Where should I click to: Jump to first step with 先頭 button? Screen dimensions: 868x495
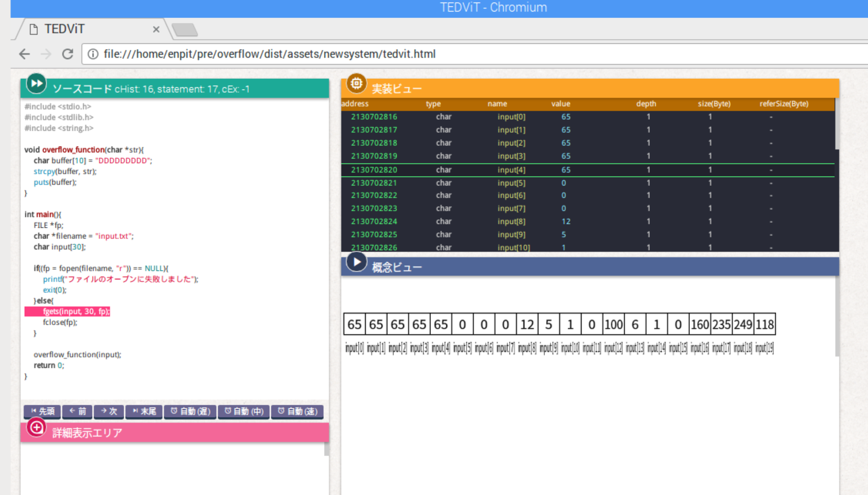coord(43,412)
